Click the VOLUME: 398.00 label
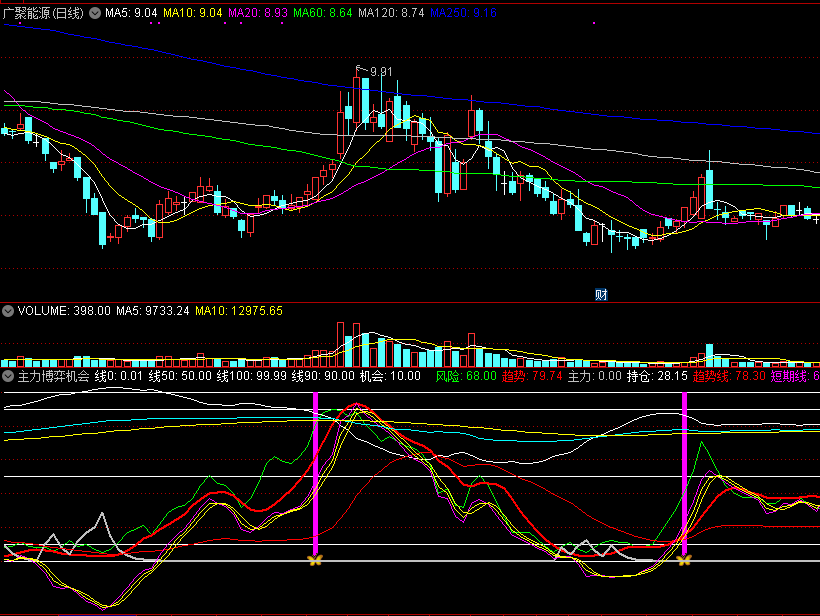This screenshot has width=820, height=616. (x=64, y=311)
